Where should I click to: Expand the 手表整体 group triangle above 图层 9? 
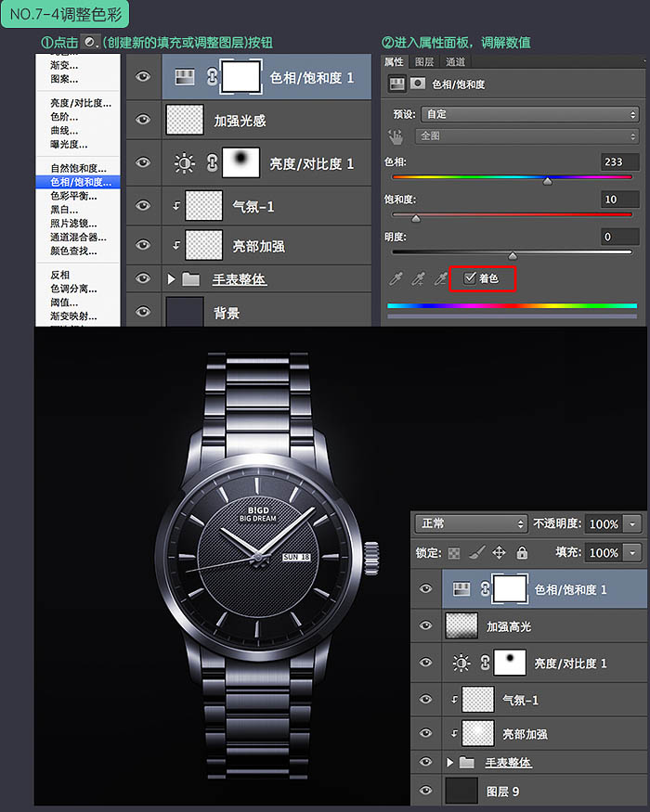[450, 762]
